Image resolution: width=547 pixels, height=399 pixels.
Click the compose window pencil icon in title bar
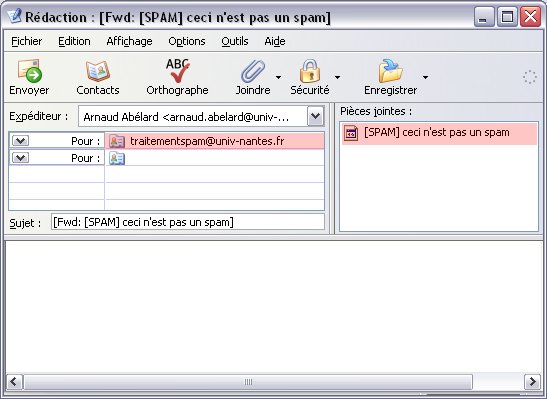(x=15, y=16)
